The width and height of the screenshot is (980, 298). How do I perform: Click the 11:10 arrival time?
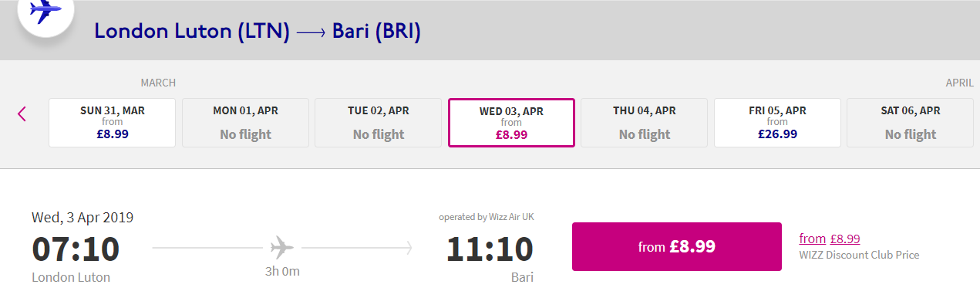490,249
